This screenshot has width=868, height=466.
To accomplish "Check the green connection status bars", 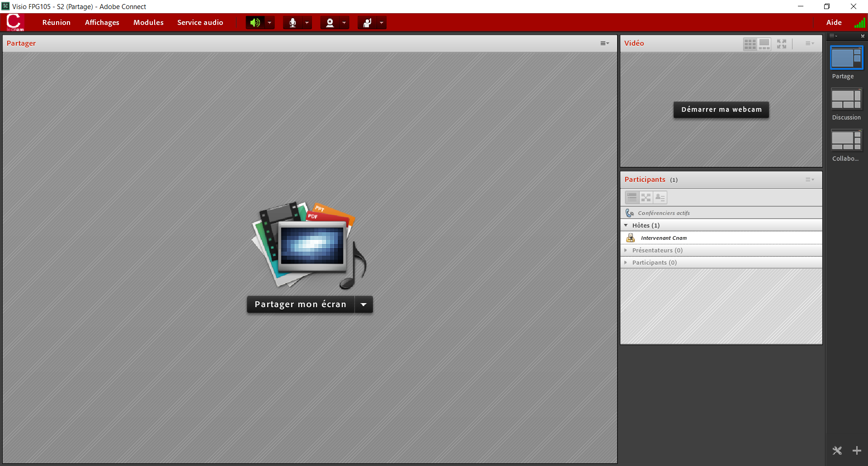I will pos(860,23).
